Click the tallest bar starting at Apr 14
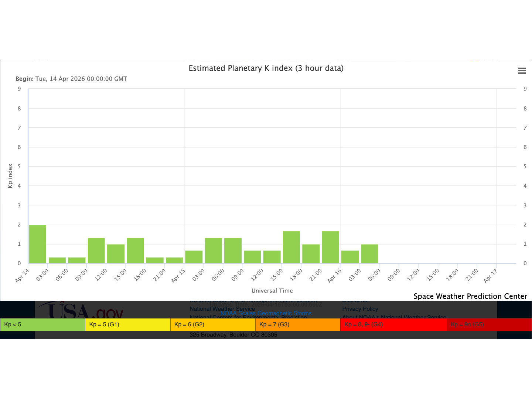 point(38,244)
